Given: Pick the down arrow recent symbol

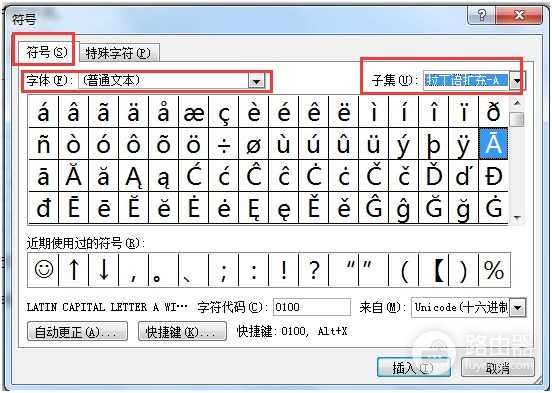Looking at the screenshot, I should point(104,270).
